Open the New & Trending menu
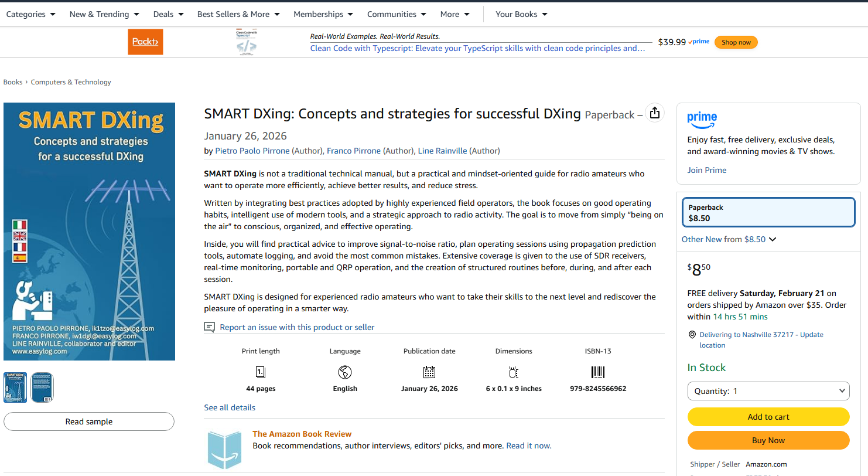Image resolution: width=868 pixels, height=476 pixels. coord(104,14)
